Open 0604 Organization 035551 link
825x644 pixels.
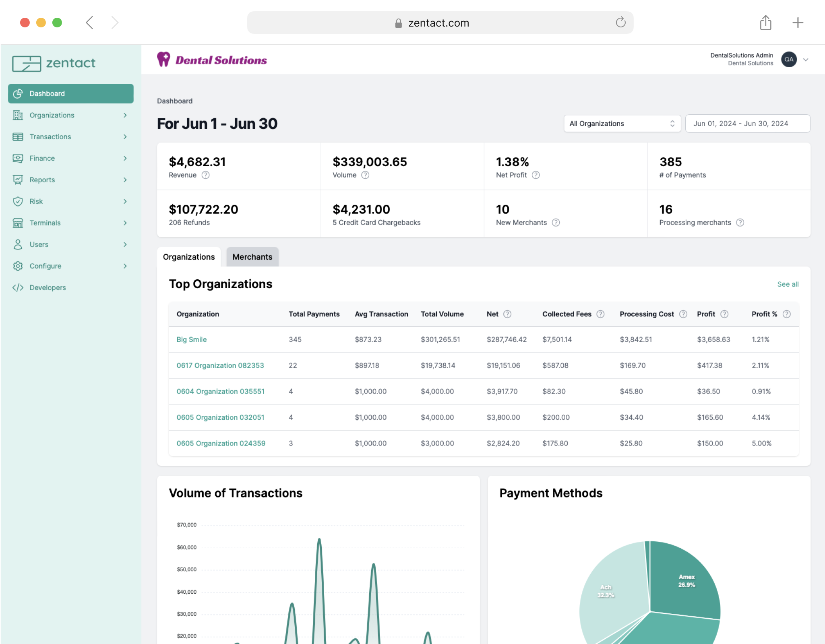pyautogui.click(x=221, y=391)
